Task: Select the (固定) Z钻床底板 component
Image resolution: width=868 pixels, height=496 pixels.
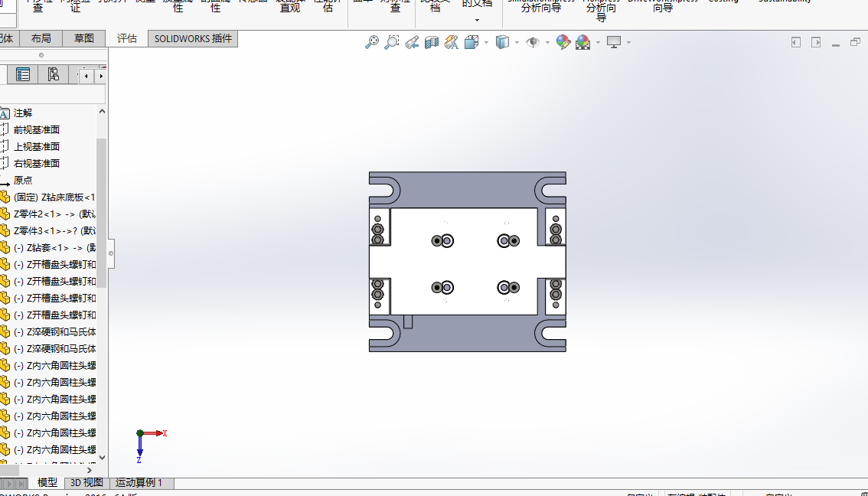Action: 54,197
